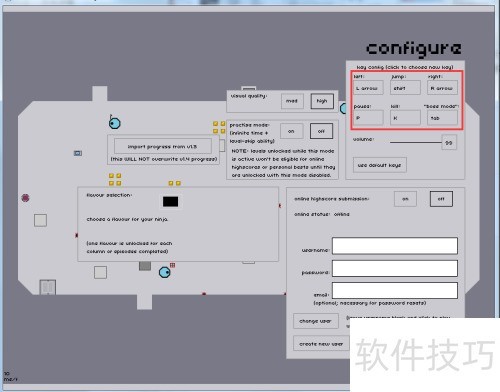The width and height of the screenshot is (500, 392).
Task: Rebind the boss mode key (tab)
Action: click(x=442, y=118)
